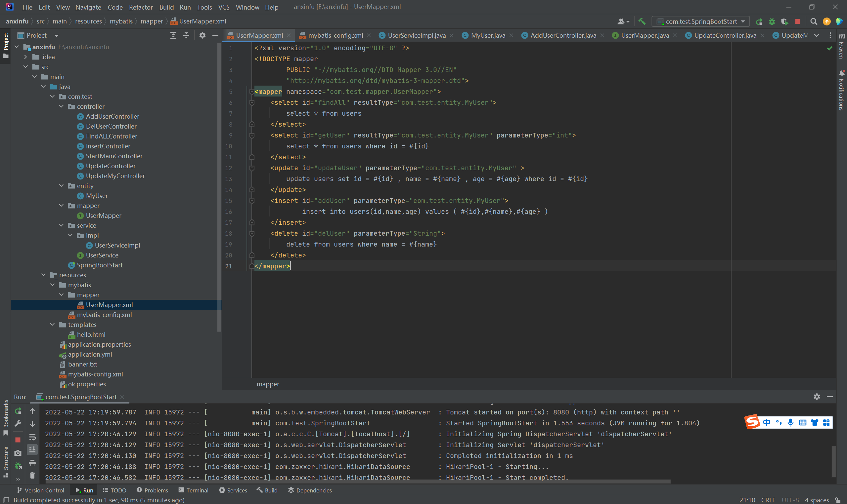Open Search Everywhere via the magnifier icon
The height and width of the screenshot is (504, 847).
click(813, 21)
